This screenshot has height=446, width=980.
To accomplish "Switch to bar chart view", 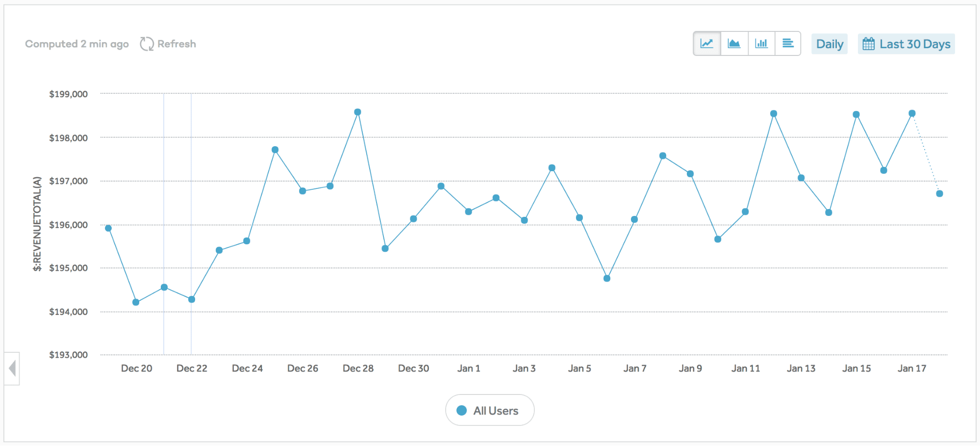I will click(761, 44).
